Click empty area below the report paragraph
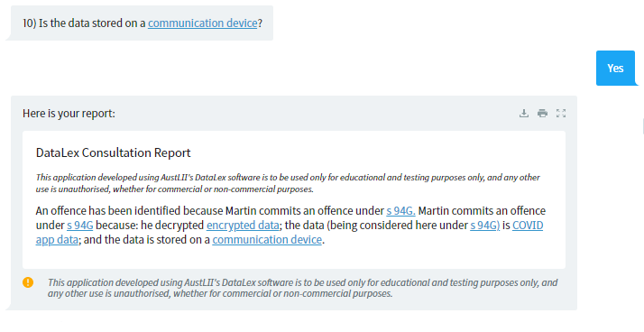644x332 pixels. pyautogui.click(x=294, y=258)
